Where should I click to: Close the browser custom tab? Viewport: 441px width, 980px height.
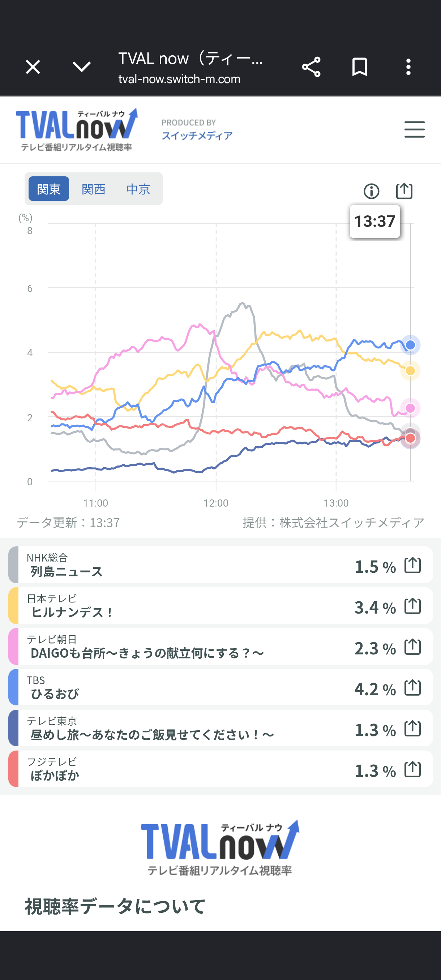pyautogui.click(x=33, y=67)
